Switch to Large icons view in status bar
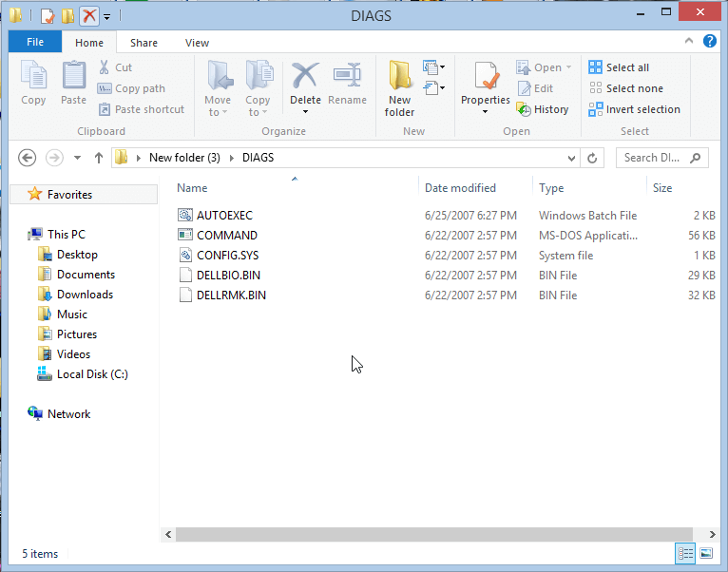The height and width of the screenshot is (572, 728). point(706,553)
